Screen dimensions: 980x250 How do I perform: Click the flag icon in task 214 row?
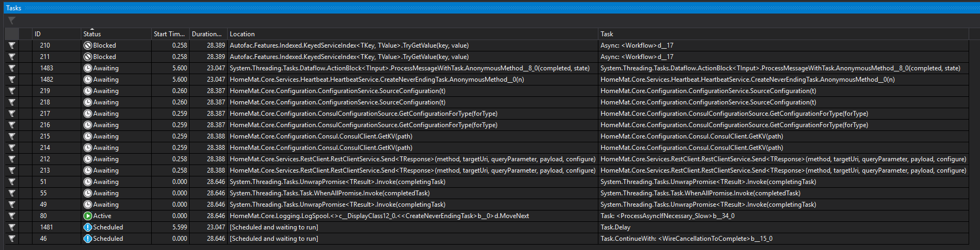[x=12, y=148]
